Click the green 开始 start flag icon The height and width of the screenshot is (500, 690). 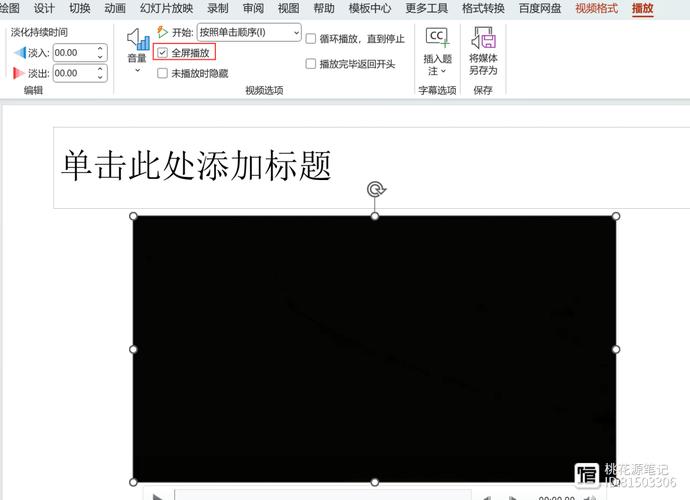162,32
